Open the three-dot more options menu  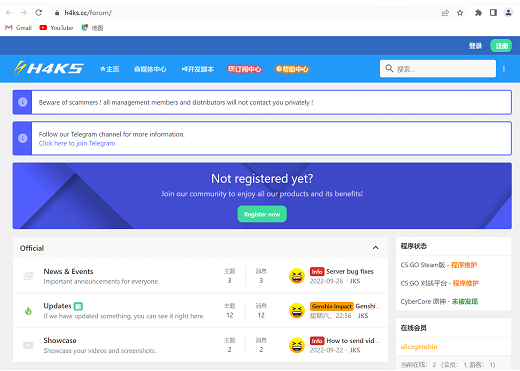[x=504, y=69]
